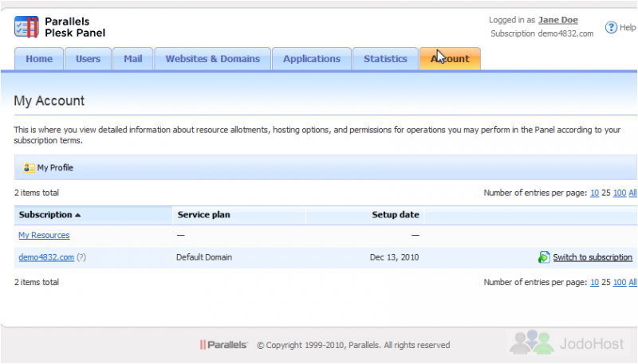Click the My Profile user icon
The image size is (638, 364).
(x=29, y=168)
